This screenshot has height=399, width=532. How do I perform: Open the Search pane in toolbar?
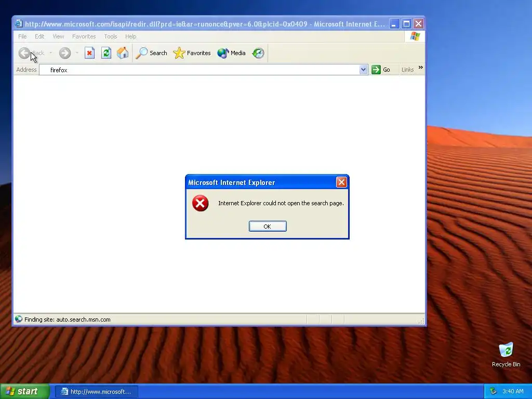pyautogui.click(x=151, y=53)
